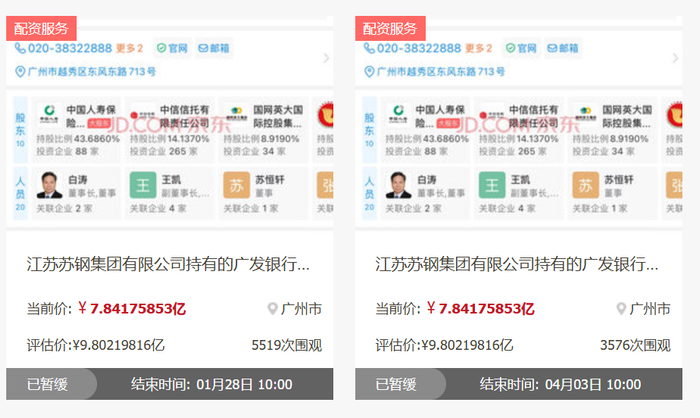The image size is (700, 418).
Task: Click 配资服务 badge on the 04月03日 card
Action: pyautogui.click(x=390, y=29)
